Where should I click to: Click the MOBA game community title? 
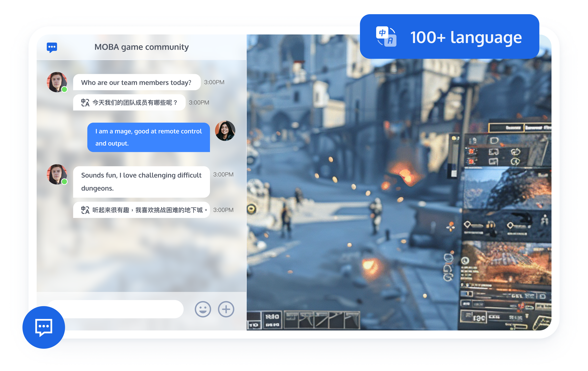[141, 47]
